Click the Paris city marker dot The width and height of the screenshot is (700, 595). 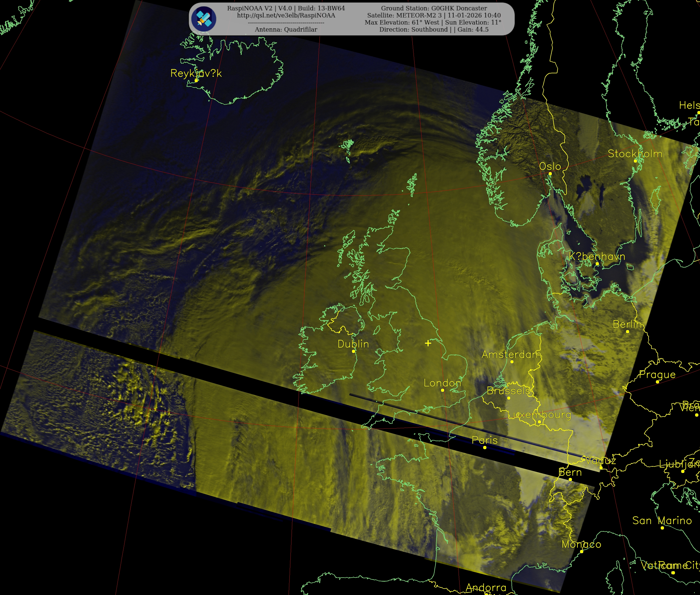485,448
